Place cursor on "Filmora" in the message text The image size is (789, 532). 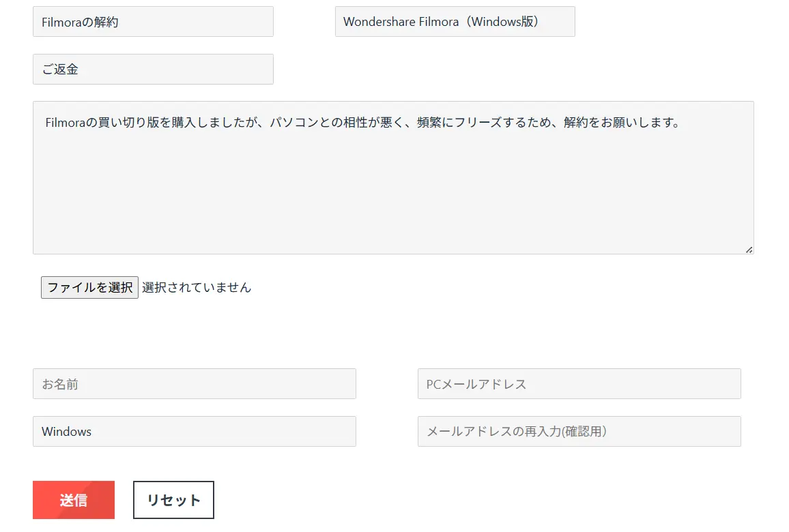[66, 123]
